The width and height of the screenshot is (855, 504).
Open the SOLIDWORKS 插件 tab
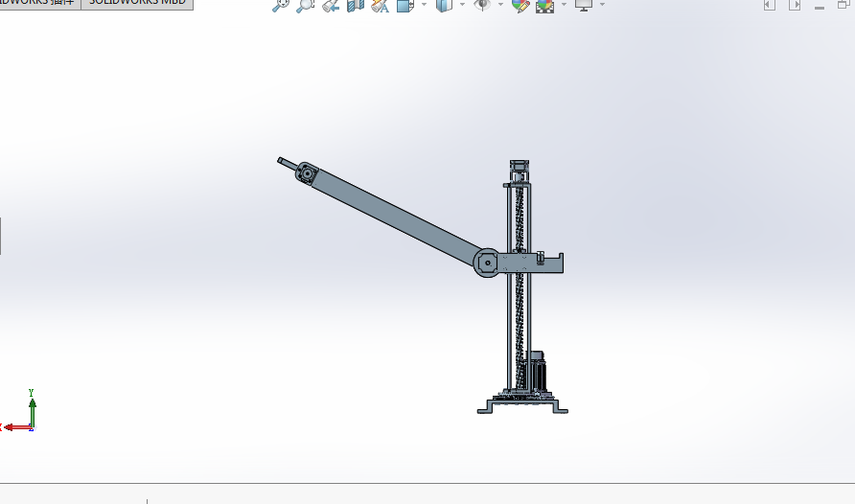click(38, 3)
